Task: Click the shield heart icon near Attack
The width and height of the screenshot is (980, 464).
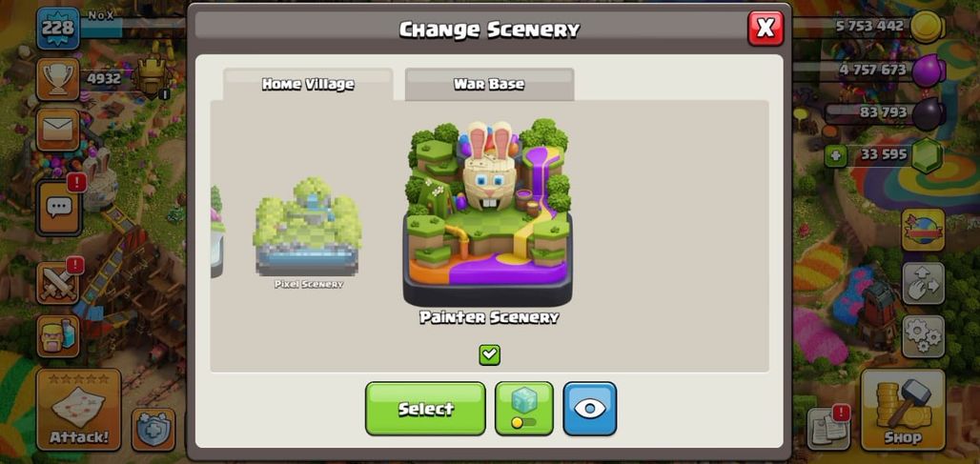Action: point(153,430)
